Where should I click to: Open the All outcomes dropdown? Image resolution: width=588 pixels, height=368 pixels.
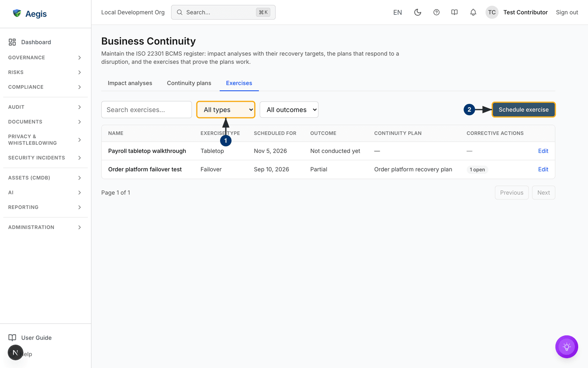[x=289, y=110]
